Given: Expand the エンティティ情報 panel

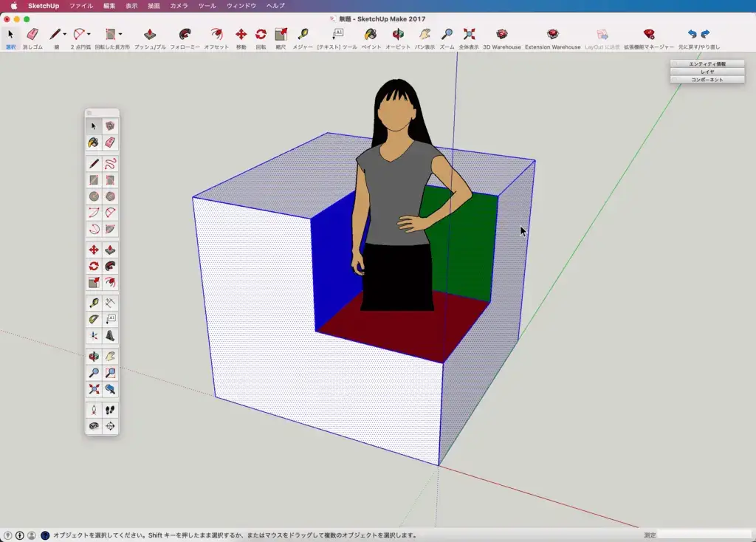Looking at the screenshot, I should 707,64.
